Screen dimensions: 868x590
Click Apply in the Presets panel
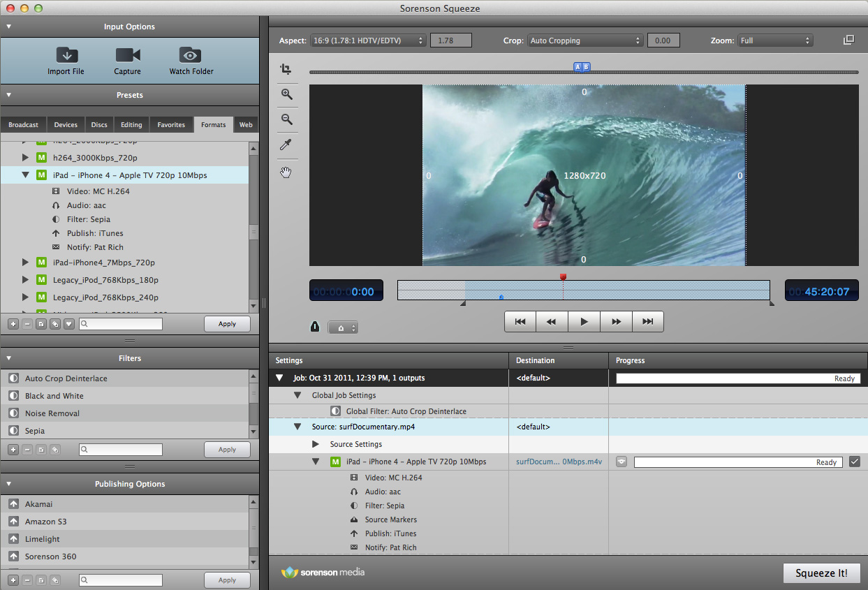click(x=227, y=324)
